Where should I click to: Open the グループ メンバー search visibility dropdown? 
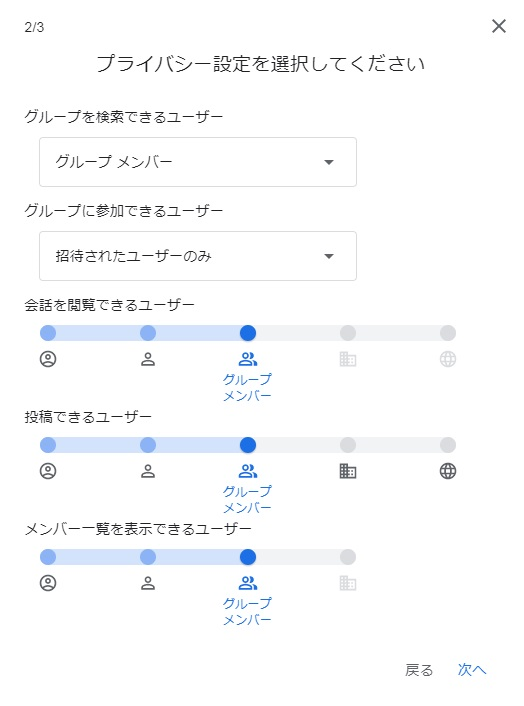tap(198, 162)
